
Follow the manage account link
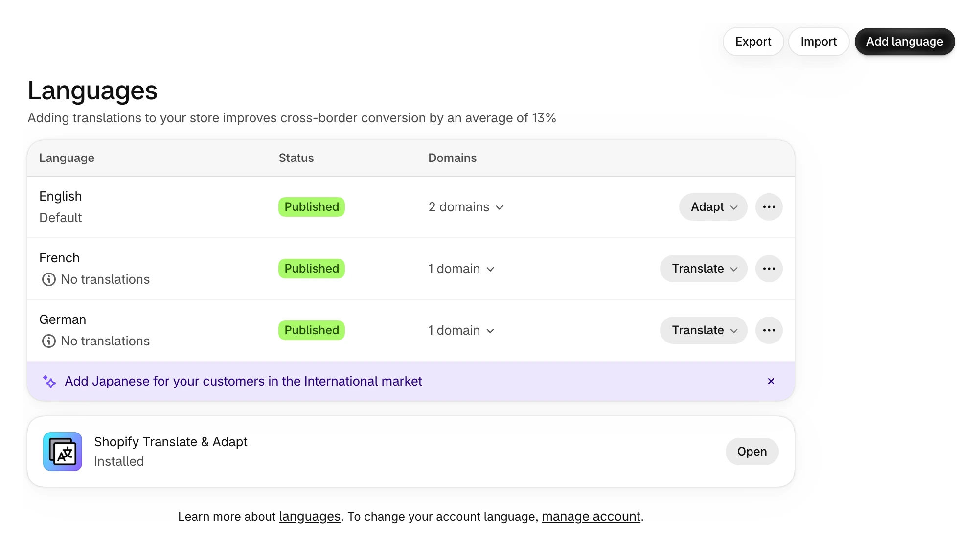click(591, 517)
